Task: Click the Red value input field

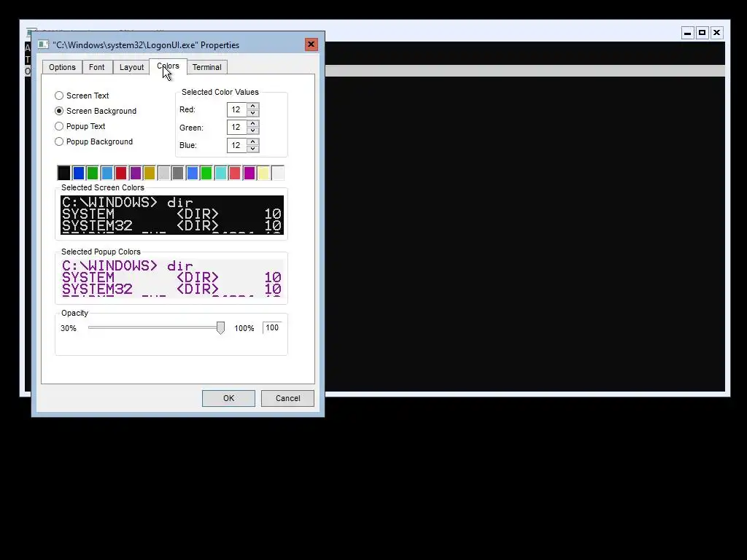Action: pyautogui.click(x=237, y=109)
